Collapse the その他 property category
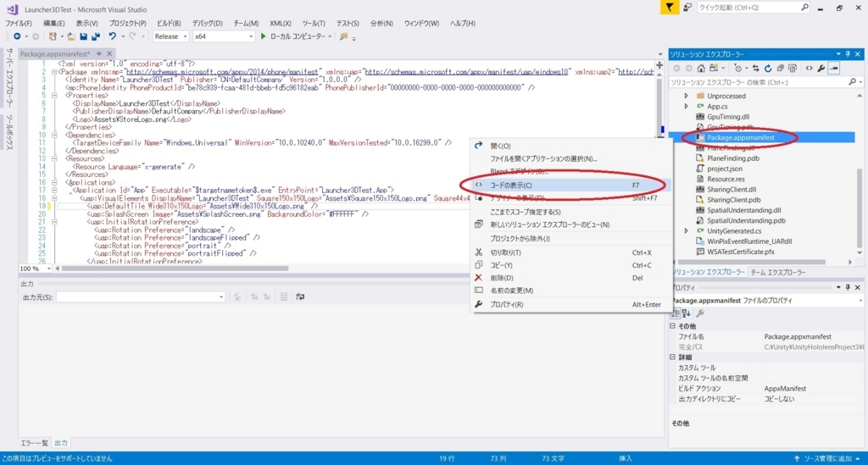Screen dimensions: 868x465 click(x=673, y=326)
